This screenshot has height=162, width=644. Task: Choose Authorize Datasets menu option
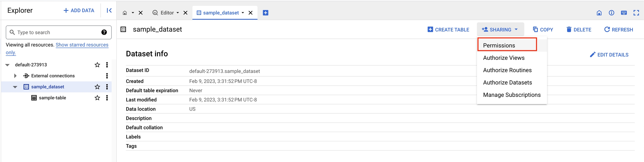[507, 82]
